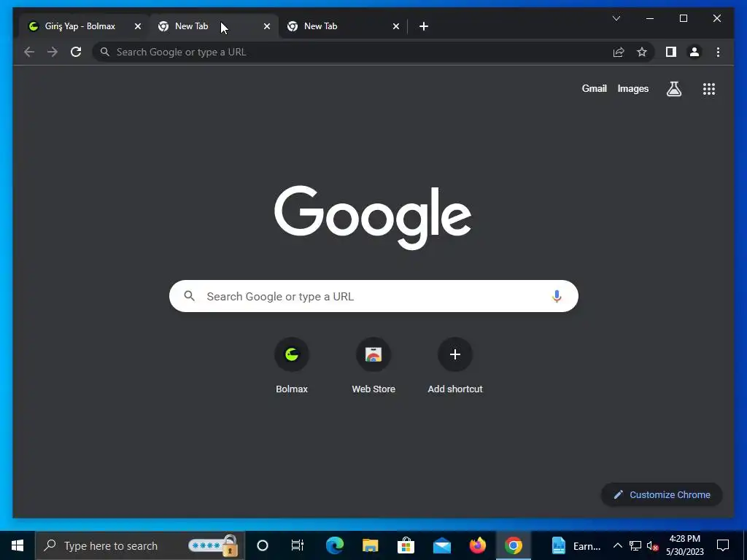Viewport: 747px width, 560px height.
Task: Launch Firefox from the taskbar
Action: [477, 545]
